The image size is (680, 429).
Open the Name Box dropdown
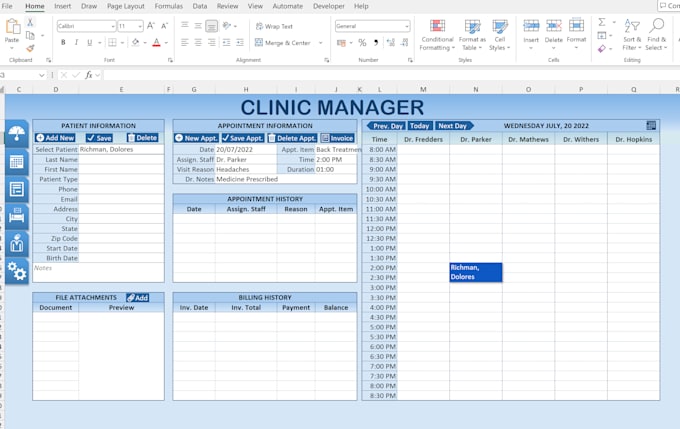tap(41, 75)
